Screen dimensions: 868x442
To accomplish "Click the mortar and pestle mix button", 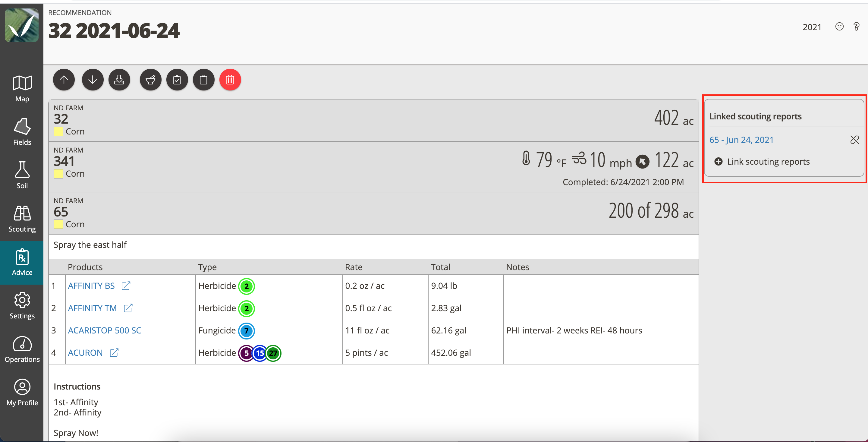I will click(151, 80).
